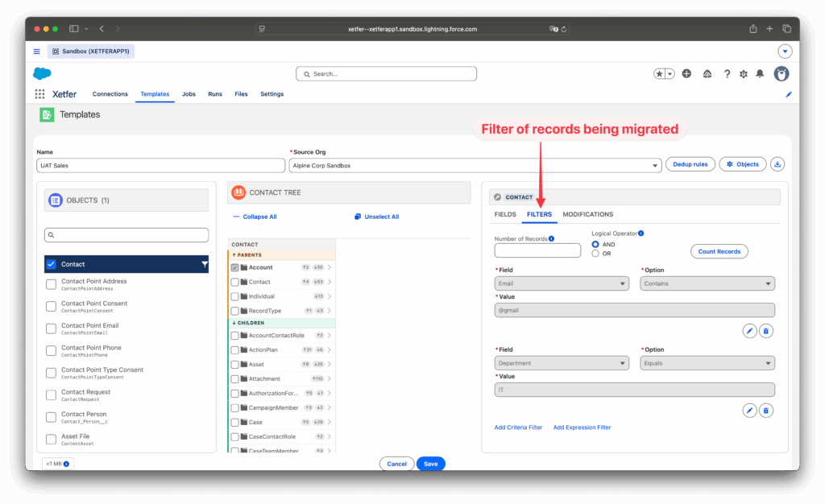Select the AND logical operator
Image resolution: width=825 pixels, height=504 pixels.
[595, 245]
